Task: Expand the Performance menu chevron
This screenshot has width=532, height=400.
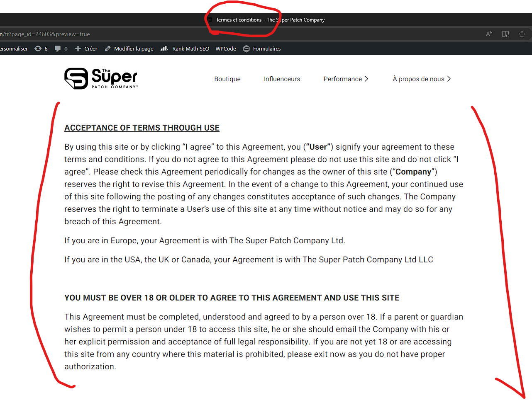Action: tap(366, 79)
